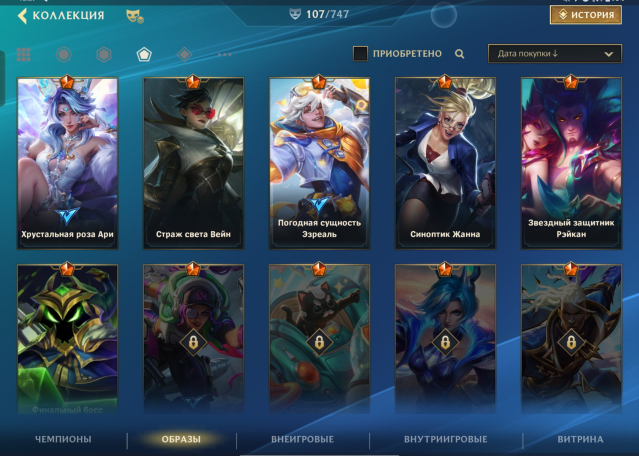Open the three-dots more filters icon

pyautogui.click(x=225, y=55)
